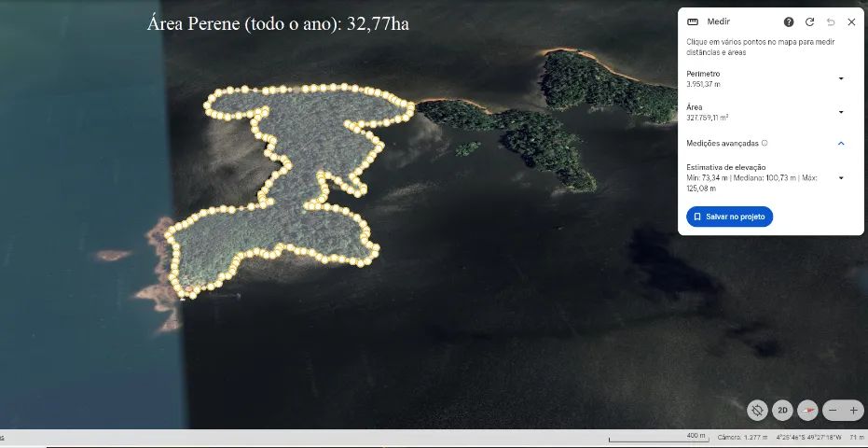Click the Câmera altitude readout

(742, 437)
